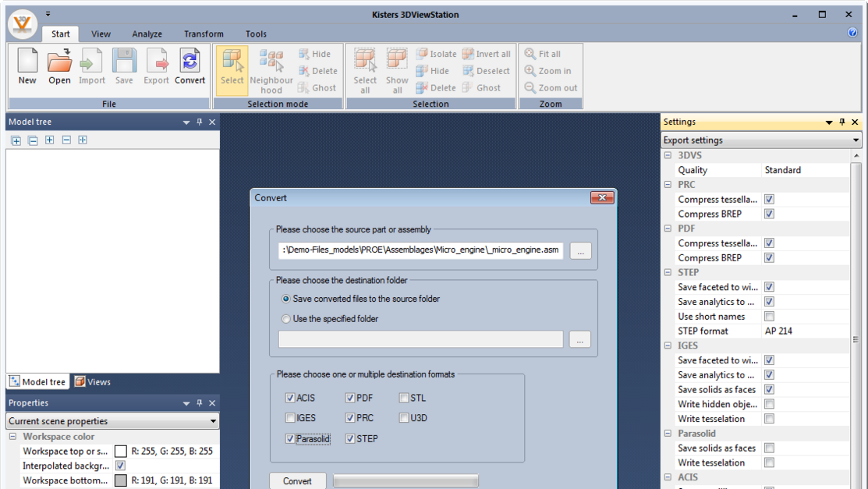Collapse the Parasolid settings group
868x489 pixels.
coord(668,433)
